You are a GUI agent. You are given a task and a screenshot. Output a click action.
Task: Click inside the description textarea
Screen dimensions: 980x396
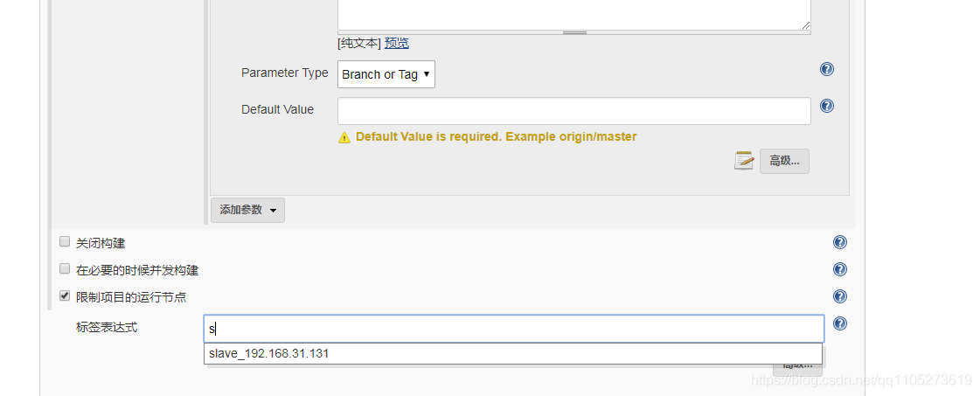point(574,14)
